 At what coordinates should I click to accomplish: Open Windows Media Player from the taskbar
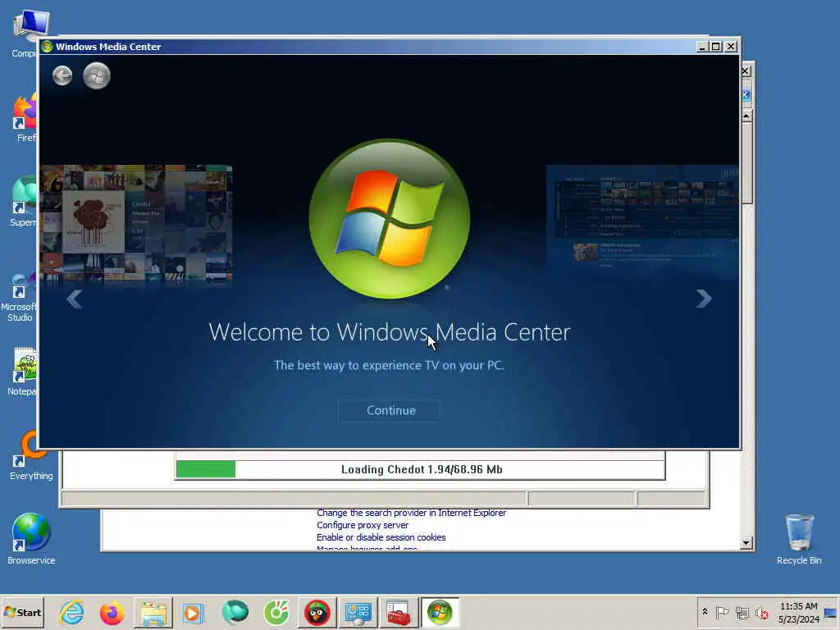194,612
